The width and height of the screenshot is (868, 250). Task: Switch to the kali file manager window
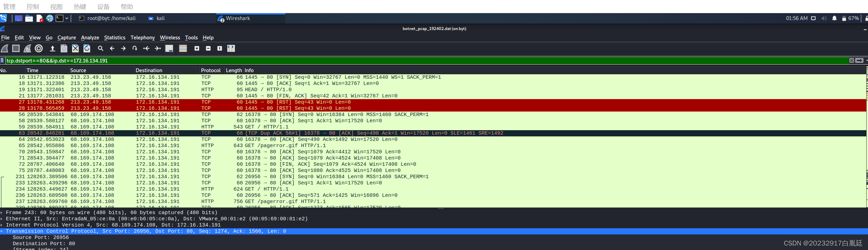(x=156, y=18)
